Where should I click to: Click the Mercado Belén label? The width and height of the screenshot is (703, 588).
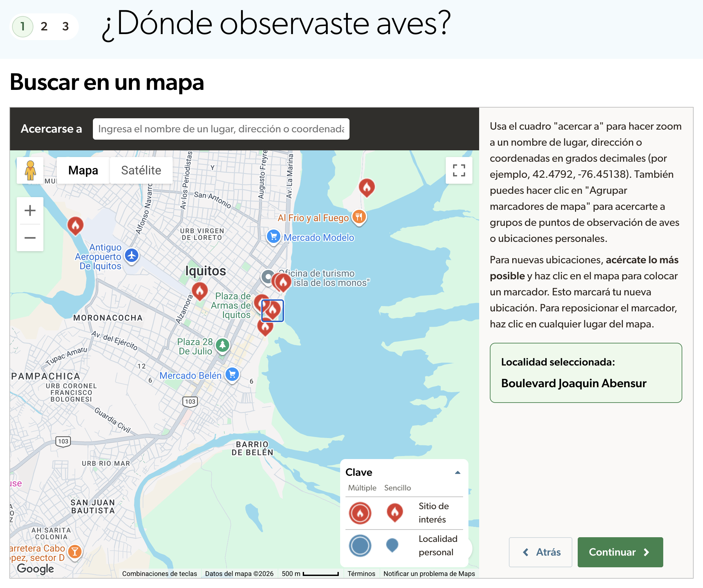pyautogui.click(x=190, y=376)
